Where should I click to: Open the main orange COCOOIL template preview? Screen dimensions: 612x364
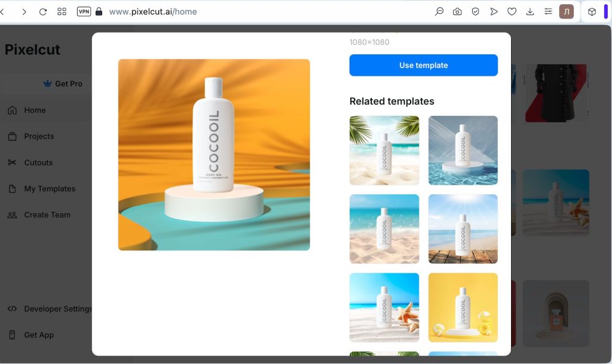tap(214, 155)
